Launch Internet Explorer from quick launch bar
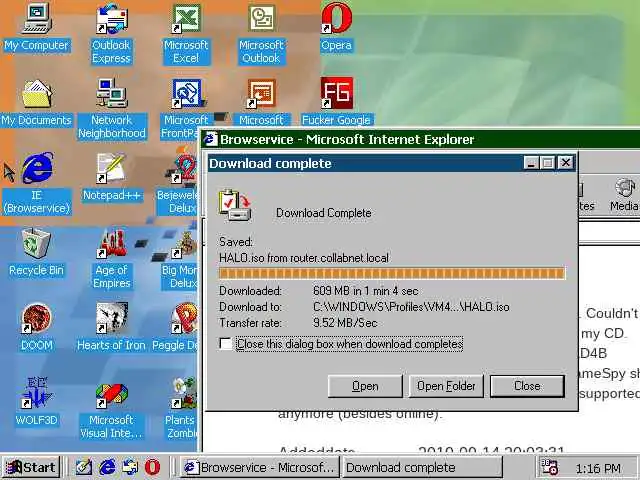The height and width of the screenshot is (480, 640). [107, 467]
